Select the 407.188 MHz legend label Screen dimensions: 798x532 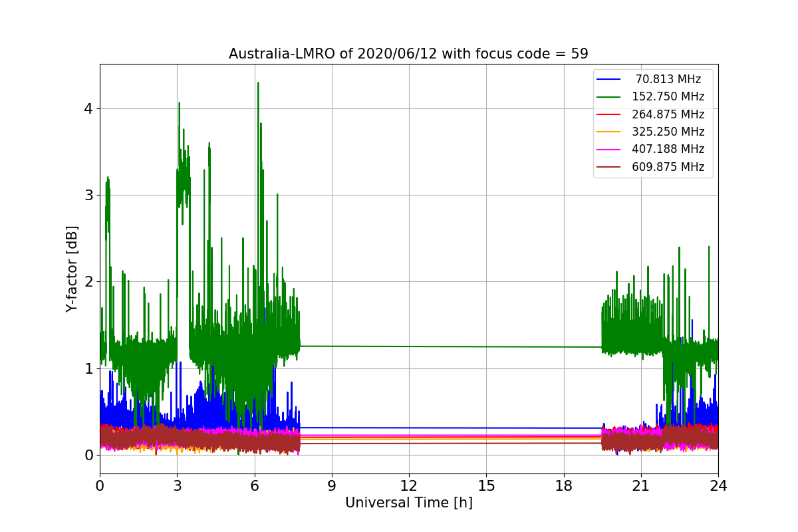coord(668,150)
